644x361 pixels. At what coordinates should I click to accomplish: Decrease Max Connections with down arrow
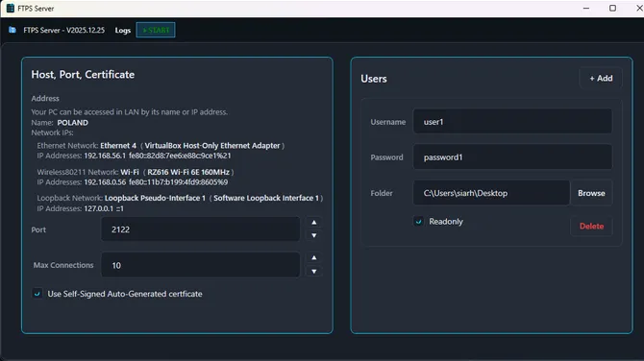[x=314, y=272]
